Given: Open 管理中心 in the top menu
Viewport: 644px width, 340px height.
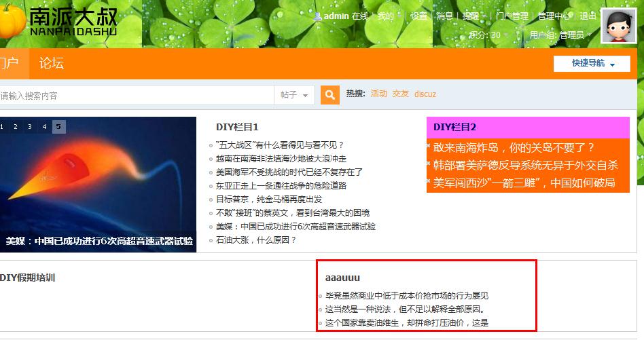Looking at the screenshot, I should click(x=554, y=16).
